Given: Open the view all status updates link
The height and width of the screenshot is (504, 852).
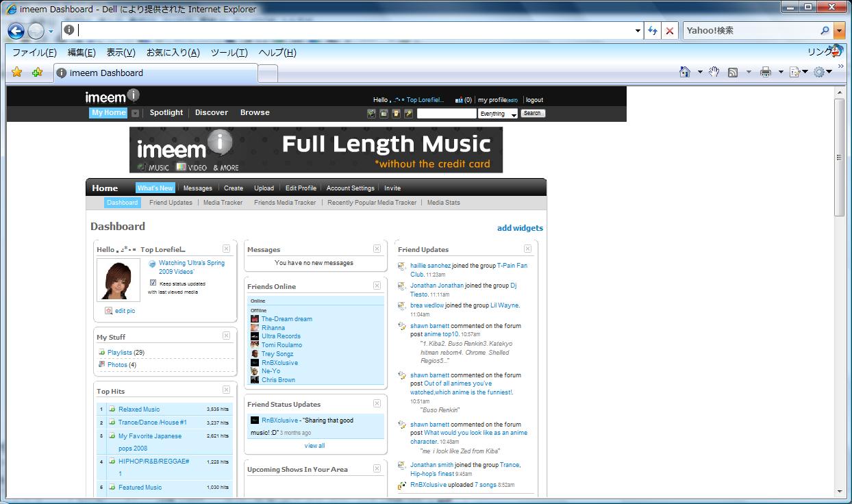Looking at the screenshot, I should click(314, 446).
